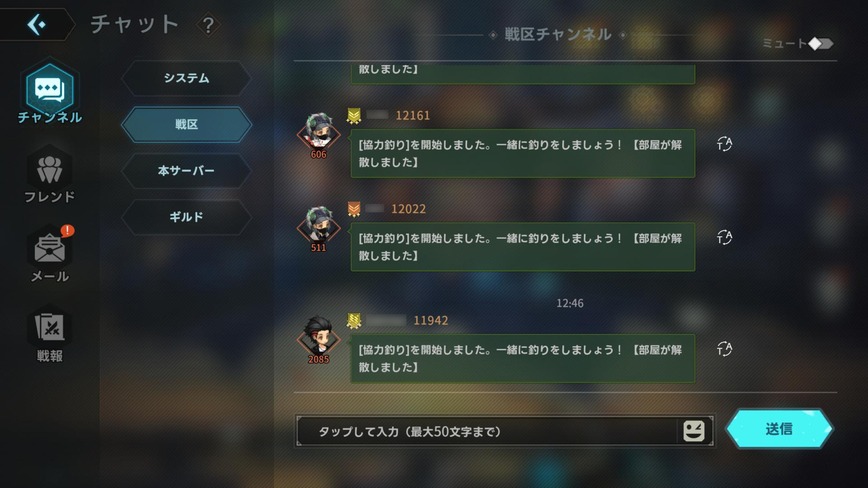Select the 戦区 channel tab
The width and height of the screenshot is (868, 488).
(186, 125)
